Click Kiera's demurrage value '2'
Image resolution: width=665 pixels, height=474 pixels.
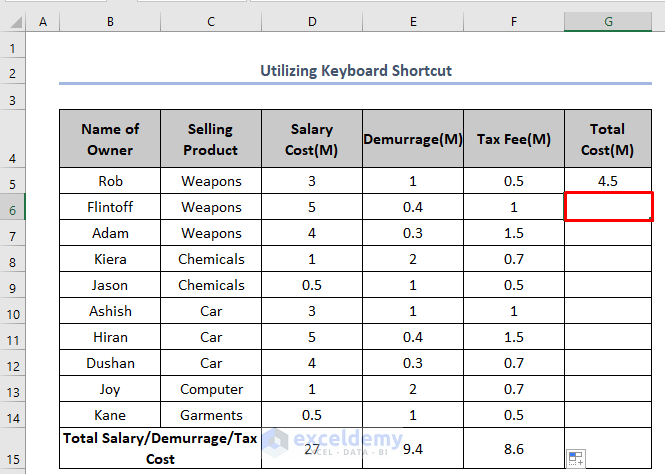(x=413, y=259)
